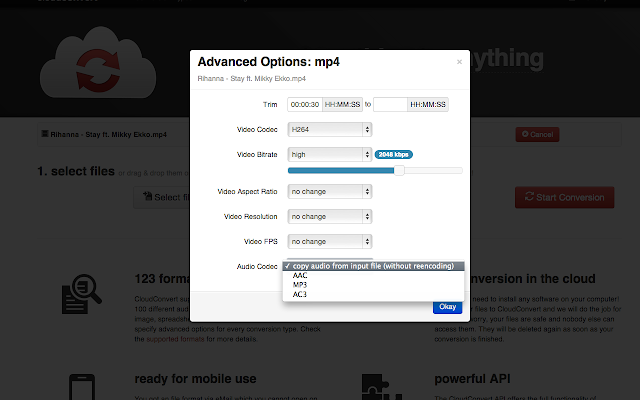This screenshot has width=640, height=400.
Task: Open the Video FPS dropdown
Action: [330, 242]
